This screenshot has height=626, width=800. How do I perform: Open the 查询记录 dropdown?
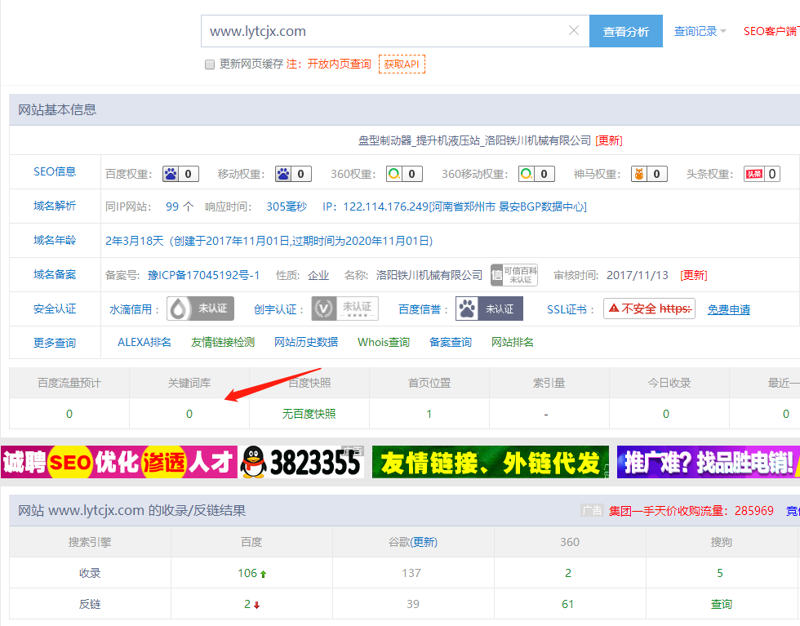pyautogui.click(x=699, y=31)
